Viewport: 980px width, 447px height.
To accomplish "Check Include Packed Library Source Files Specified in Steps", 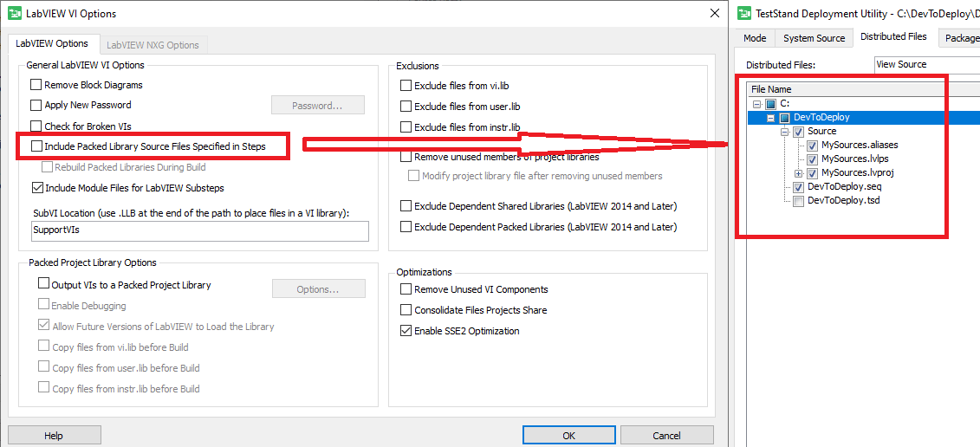I will point(37,146).
